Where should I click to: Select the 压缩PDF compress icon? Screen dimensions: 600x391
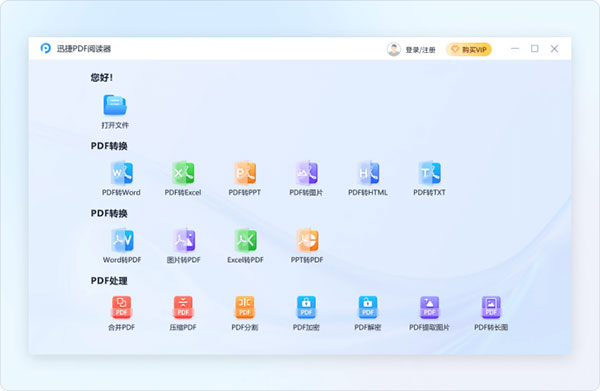coord(183,307)
